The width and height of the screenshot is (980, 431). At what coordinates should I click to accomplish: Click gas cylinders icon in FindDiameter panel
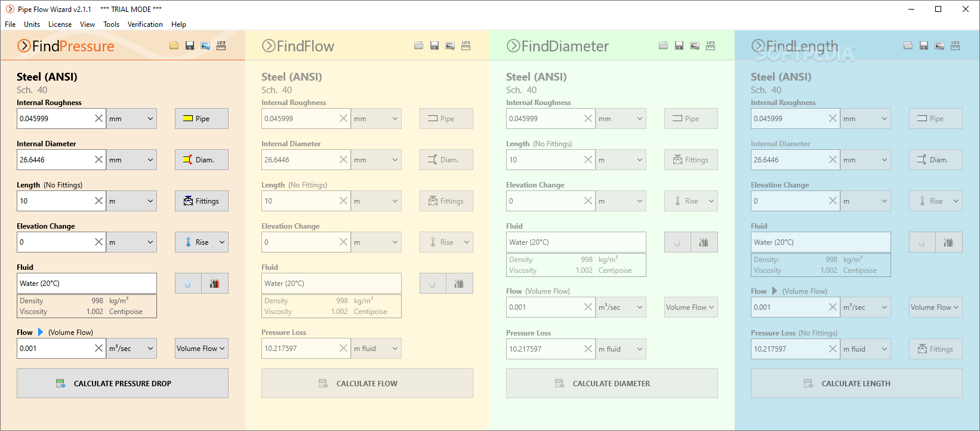[704, 242]
